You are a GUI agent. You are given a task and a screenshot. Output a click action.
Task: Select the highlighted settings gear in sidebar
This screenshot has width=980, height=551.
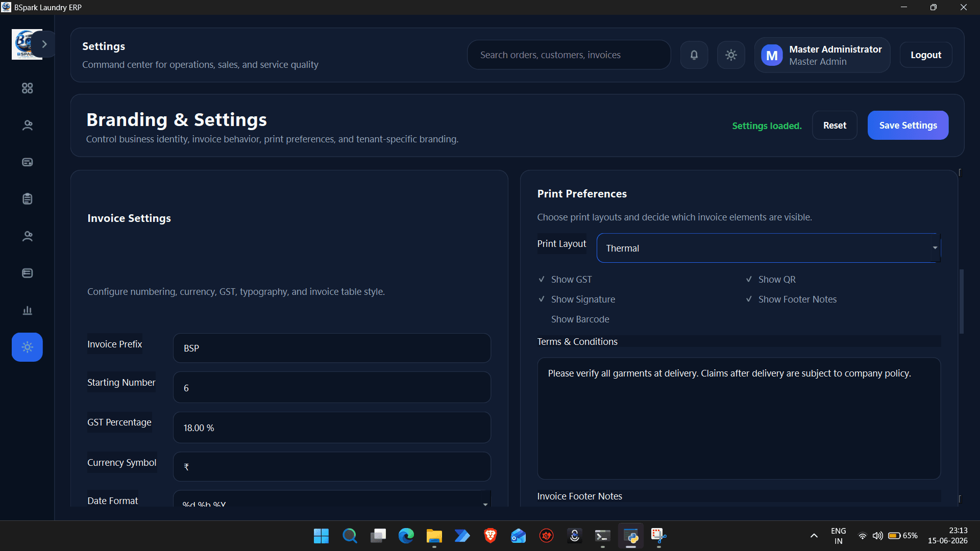27,347
